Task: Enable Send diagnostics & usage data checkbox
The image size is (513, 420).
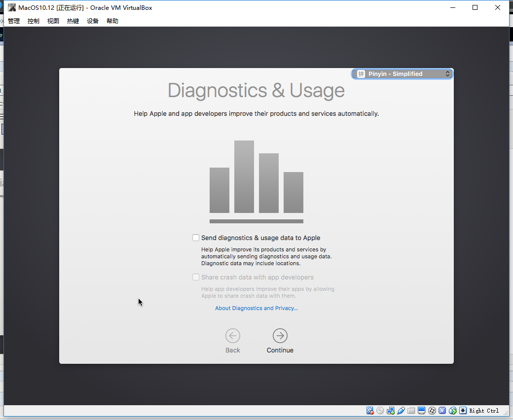Action: pyautogui.click(x=196, y=238)
